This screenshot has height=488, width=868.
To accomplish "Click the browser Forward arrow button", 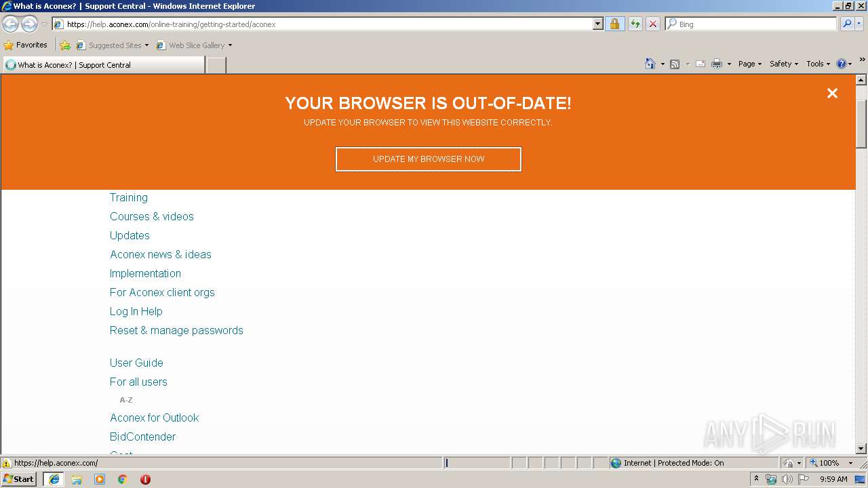I will click(x=29, y=24).
